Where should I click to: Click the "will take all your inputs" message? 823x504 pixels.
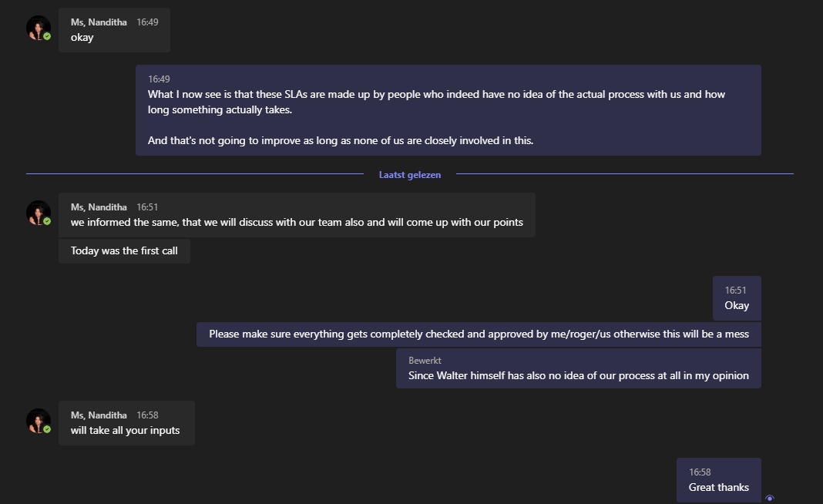point(126,430)
